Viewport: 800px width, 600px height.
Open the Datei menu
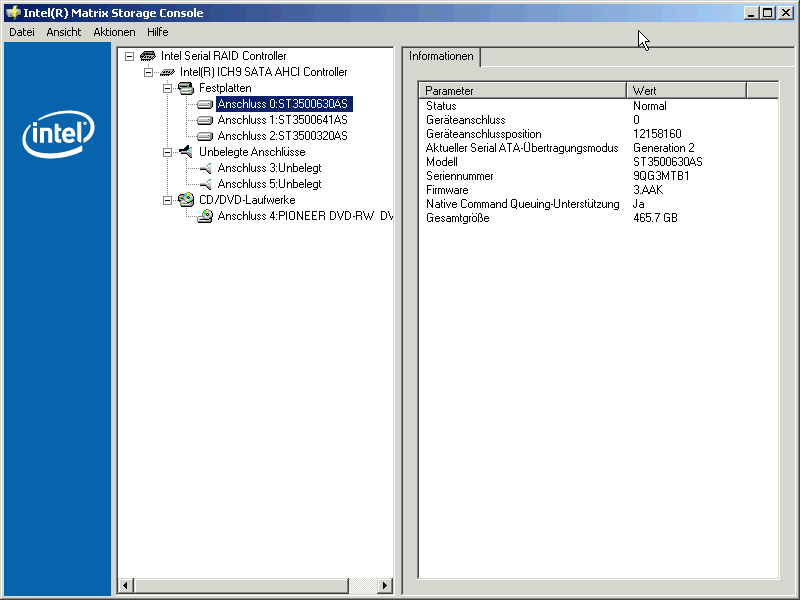point(22,32)
